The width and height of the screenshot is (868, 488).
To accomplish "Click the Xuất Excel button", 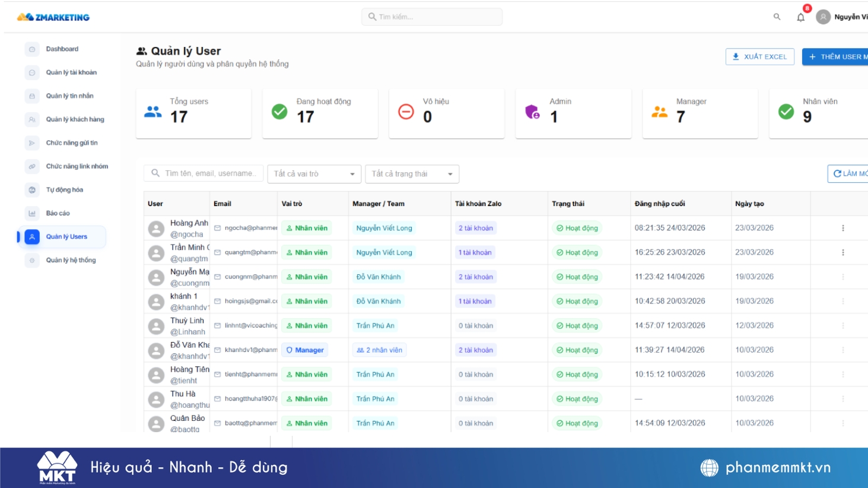I will tap(759, 57).
